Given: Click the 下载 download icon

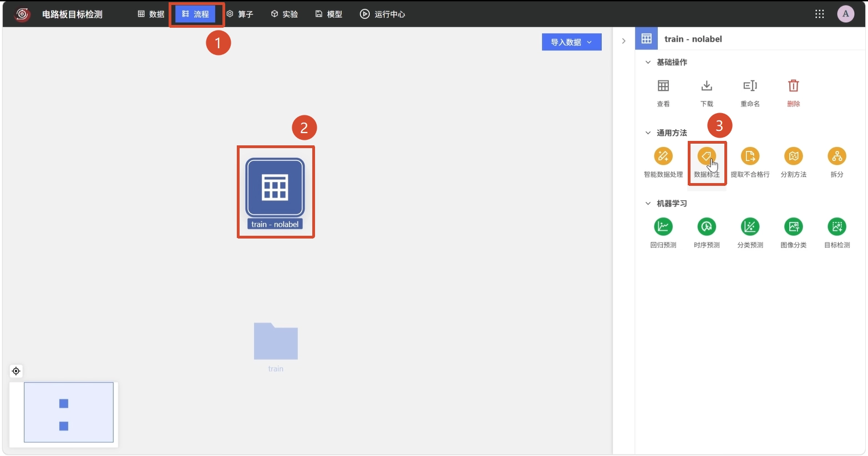Looking at the screenshot, I should click(707, 86).
